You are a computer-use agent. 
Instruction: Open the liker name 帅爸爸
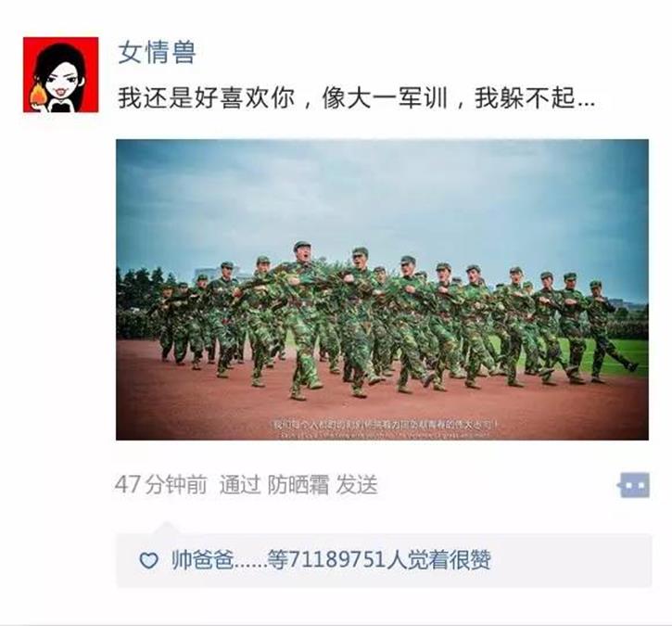(x=202, y=560)
